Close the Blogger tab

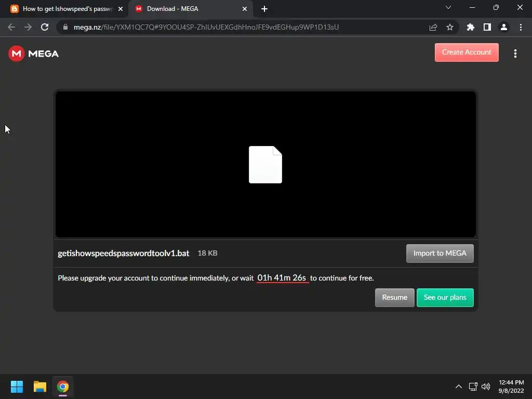click(121, 9)
